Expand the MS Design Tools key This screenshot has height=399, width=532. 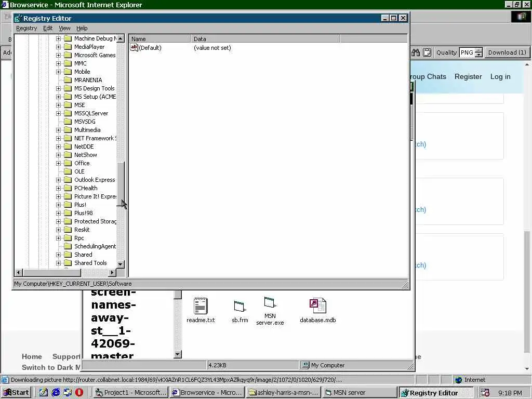[58, 88]
